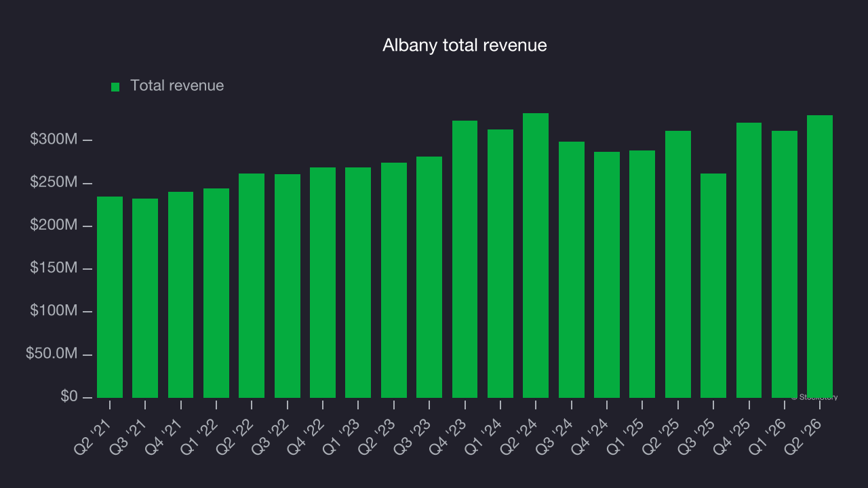Click the $0 y-axis label

[68, 396]
